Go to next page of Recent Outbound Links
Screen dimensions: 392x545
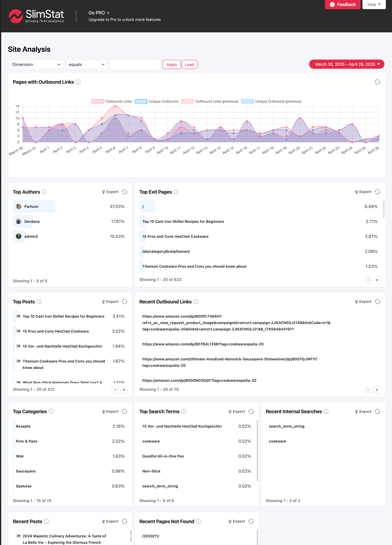coord(368,390)
